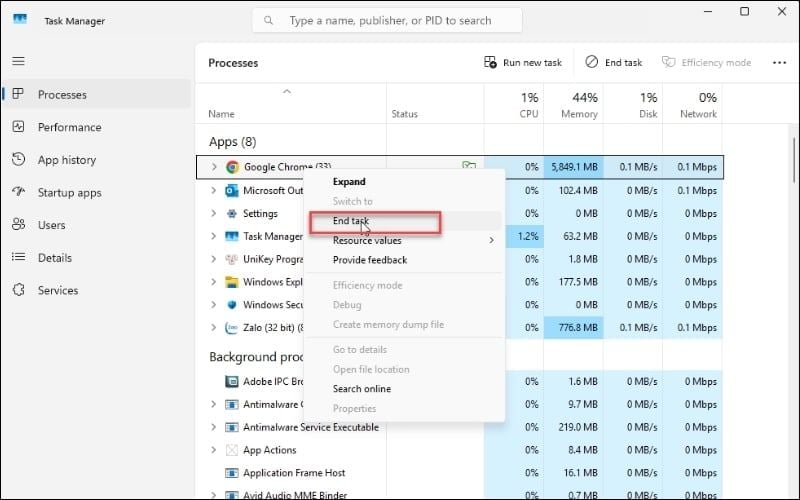Viewport: 800px width, 500px height.
Task: Sort by the Memory column header
Action: 573,104
